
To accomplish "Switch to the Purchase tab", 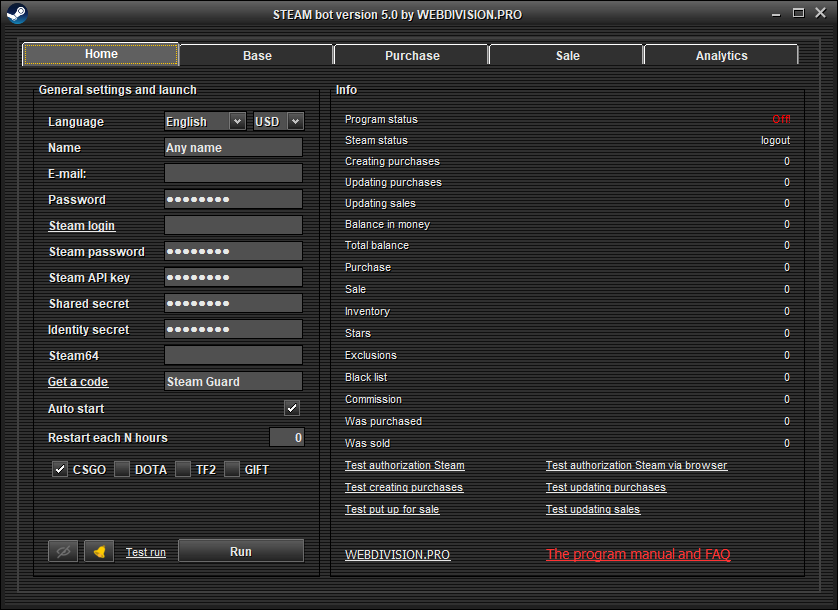I will [x=412, y=55].
